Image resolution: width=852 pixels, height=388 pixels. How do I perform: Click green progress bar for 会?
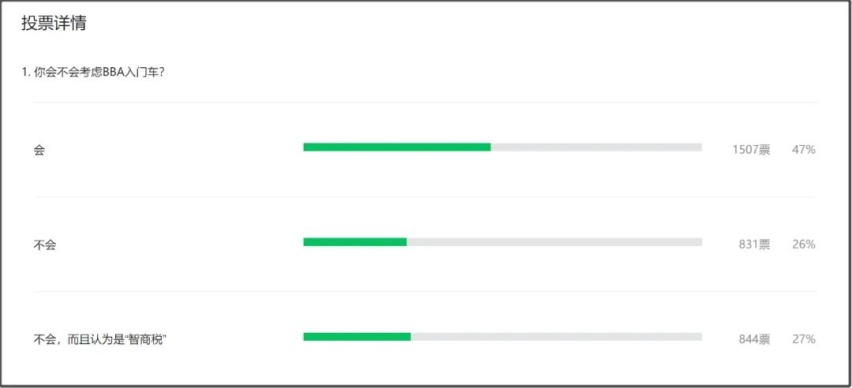click(x=397, y=147)
